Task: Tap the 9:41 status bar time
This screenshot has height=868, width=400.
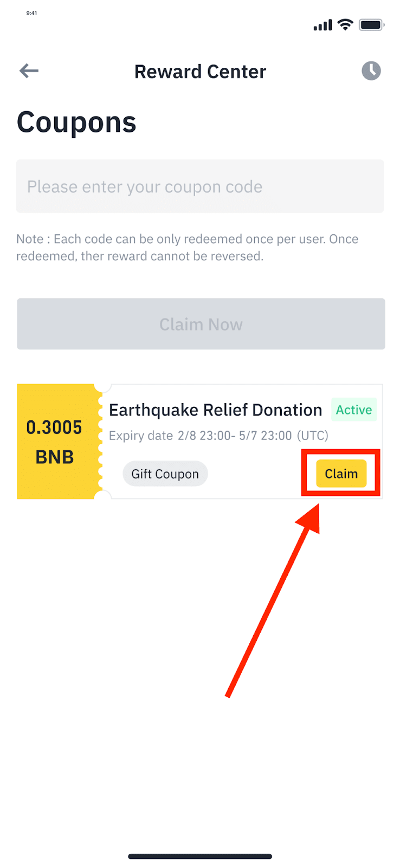Action: tap(32, 13)
